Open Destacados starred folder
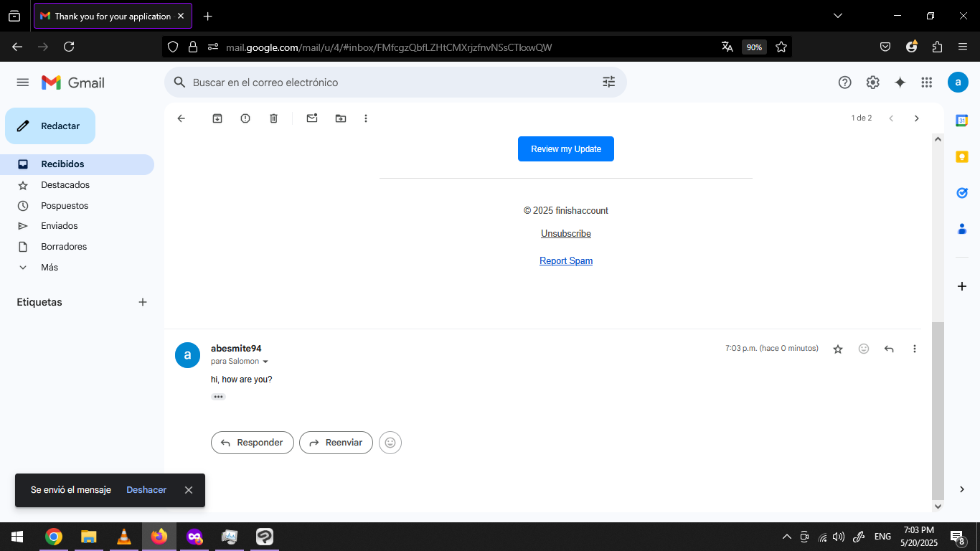The height and width of the screenshot is (551, 980). pyautogui.click(x=77, y=185)
